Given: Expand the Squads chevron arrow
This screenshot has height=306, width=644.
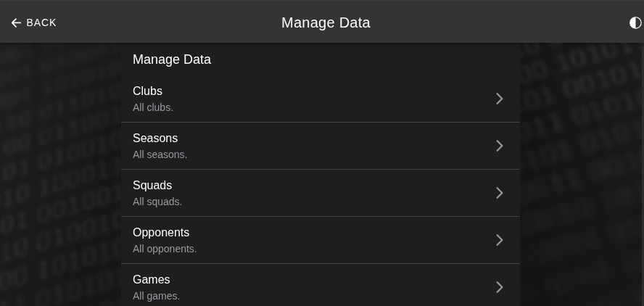Looking at the screenshot, I should point(499,193).
